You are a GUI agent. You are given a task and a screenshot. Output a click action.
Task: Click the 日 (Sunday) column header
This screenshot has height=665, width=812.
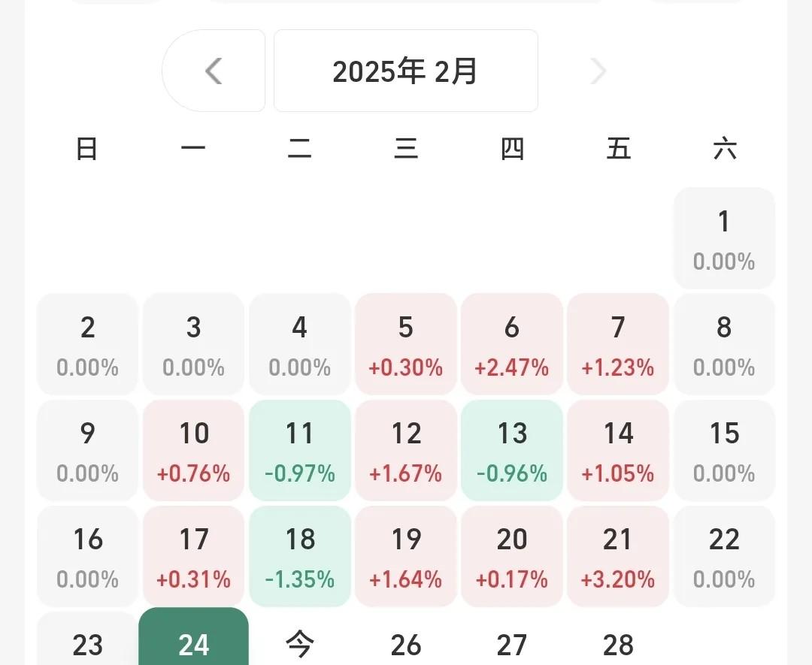[87, 148]
